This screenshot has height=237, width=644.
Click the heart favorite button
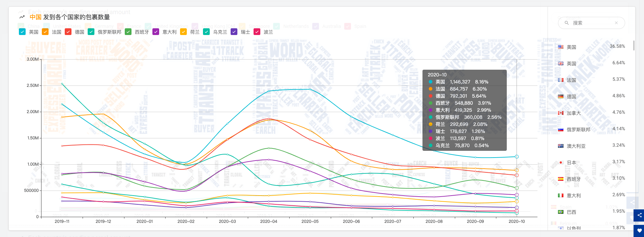(x=639, y=231)
